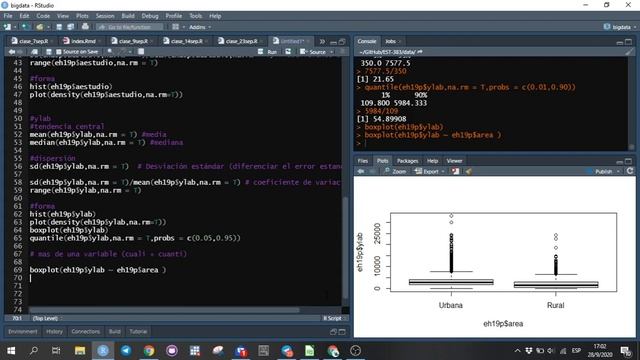The width and height of the screenshot is (640, 360).
Task: Open the Export plot dropdown
Action: pos(429,171)
